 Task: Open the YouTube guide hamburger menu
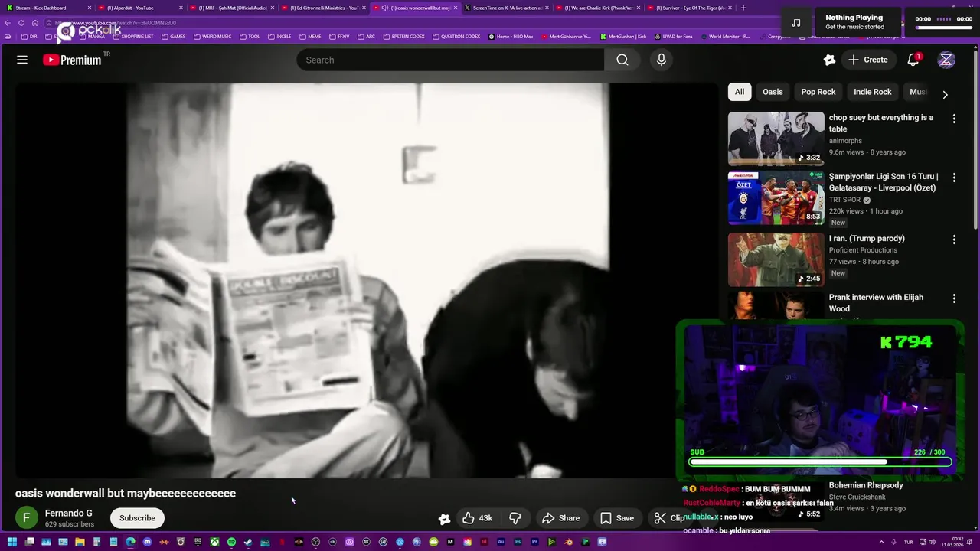22,60
